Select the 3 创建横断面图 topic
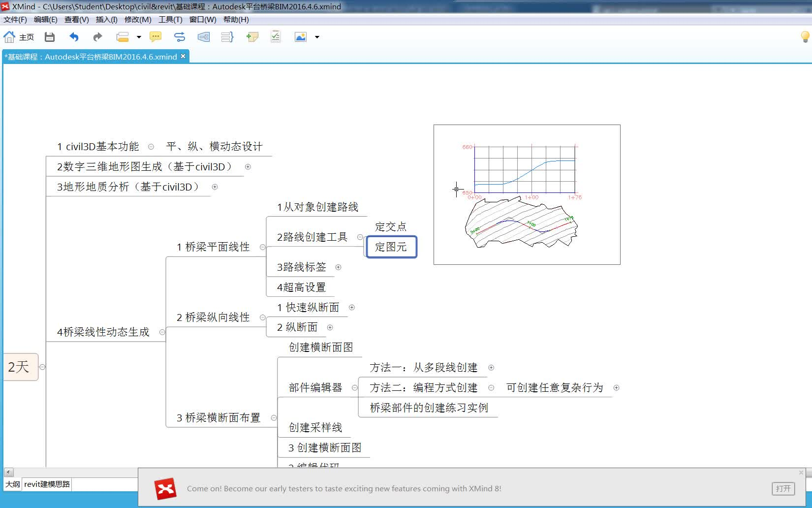812x508 pixels. pyautogui.click(x=325, y=448)
